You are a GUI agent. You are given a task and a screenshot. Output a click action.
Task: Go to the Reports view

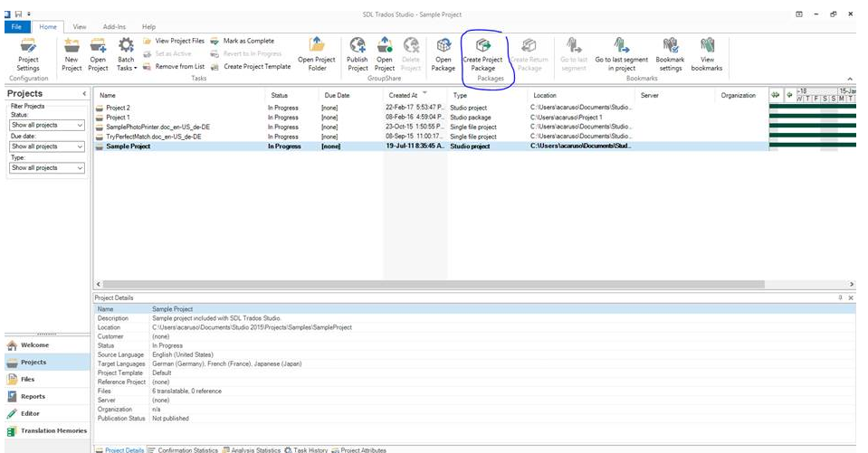[x=47, y=397]
